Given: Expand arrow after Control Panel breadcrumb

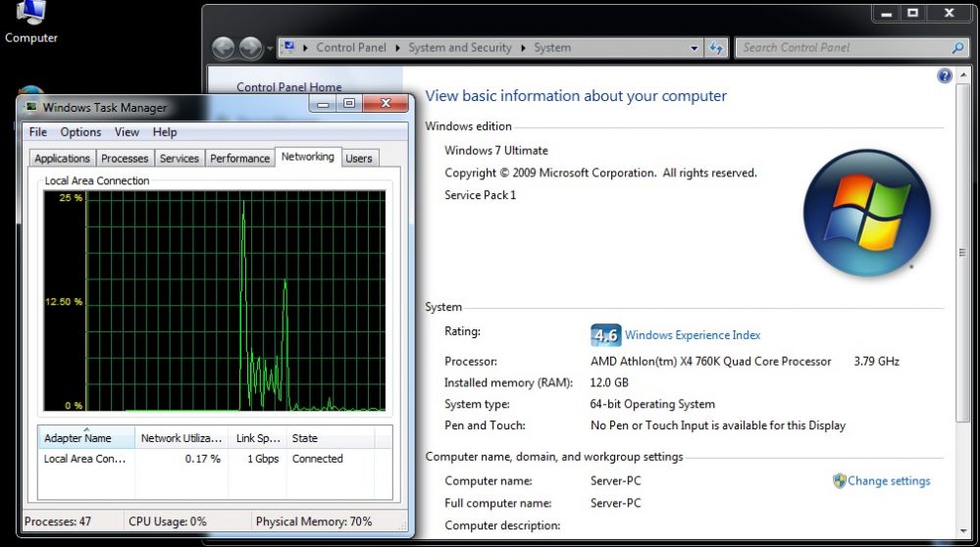Looking at the screenshot, I should click(397, 47).
